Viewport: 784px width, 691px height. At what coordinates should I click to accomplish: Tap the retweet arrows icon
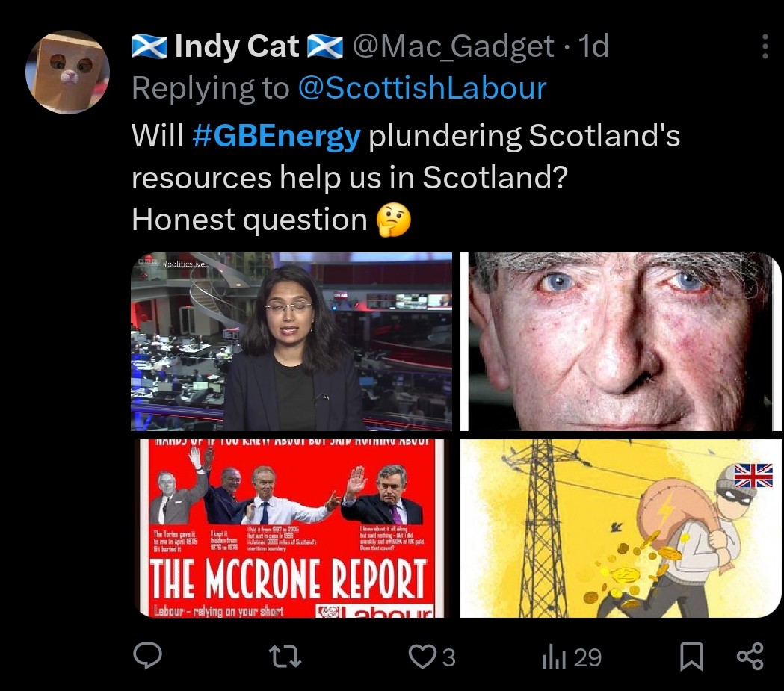click(285, 657)
